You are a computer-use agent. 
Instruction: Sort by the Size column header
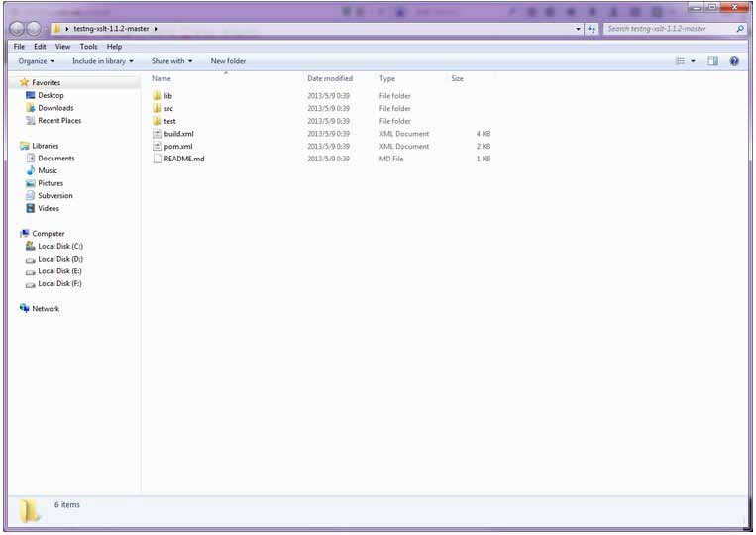[x=457, y=78]
